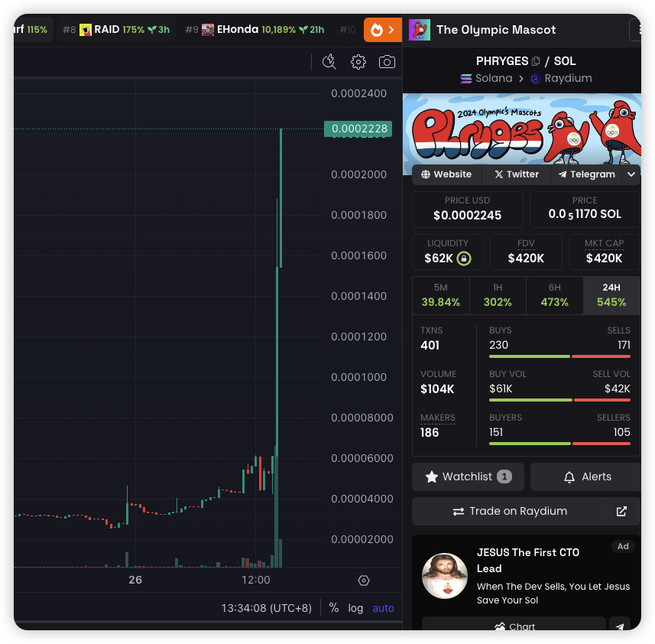
Task: Click the Watchlist count badge 1
Action: (504, 476)
